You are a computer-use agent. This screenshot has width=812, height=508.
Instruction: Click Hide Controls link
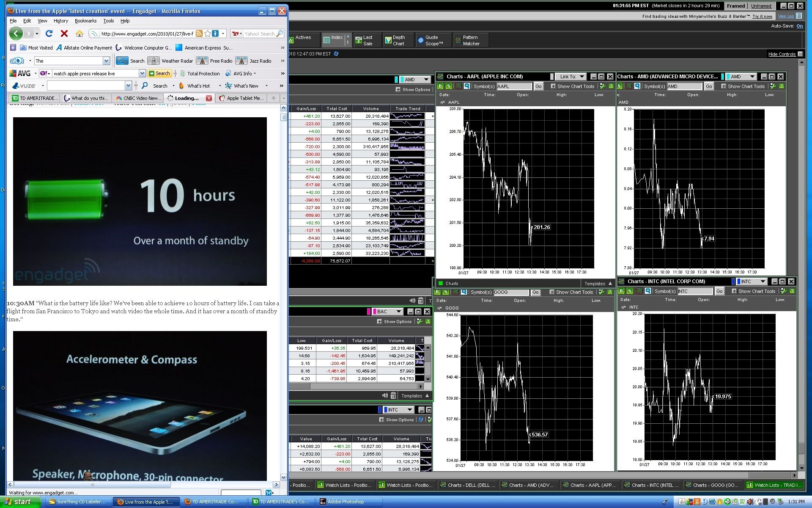tap(782, 54)
